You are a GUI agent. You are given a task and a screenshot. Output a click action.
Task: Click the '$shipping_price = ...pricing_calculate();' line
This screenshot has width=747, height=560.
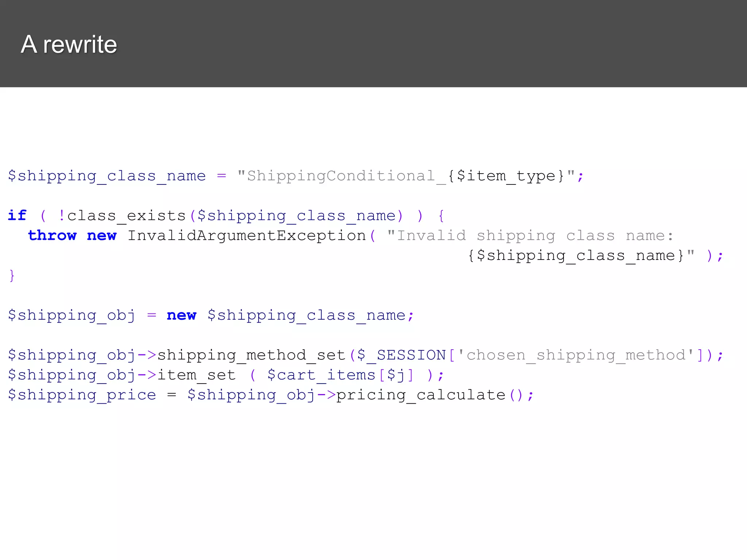point(271,395)
